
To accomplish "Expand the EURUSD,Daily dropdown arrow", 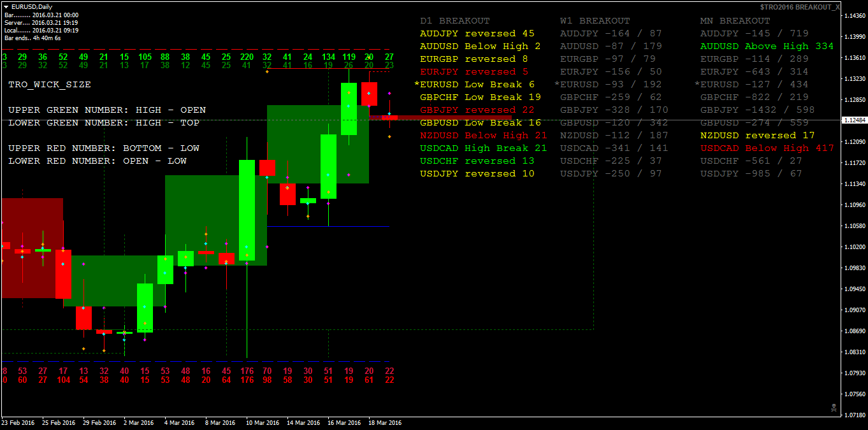I will [4, 6].
